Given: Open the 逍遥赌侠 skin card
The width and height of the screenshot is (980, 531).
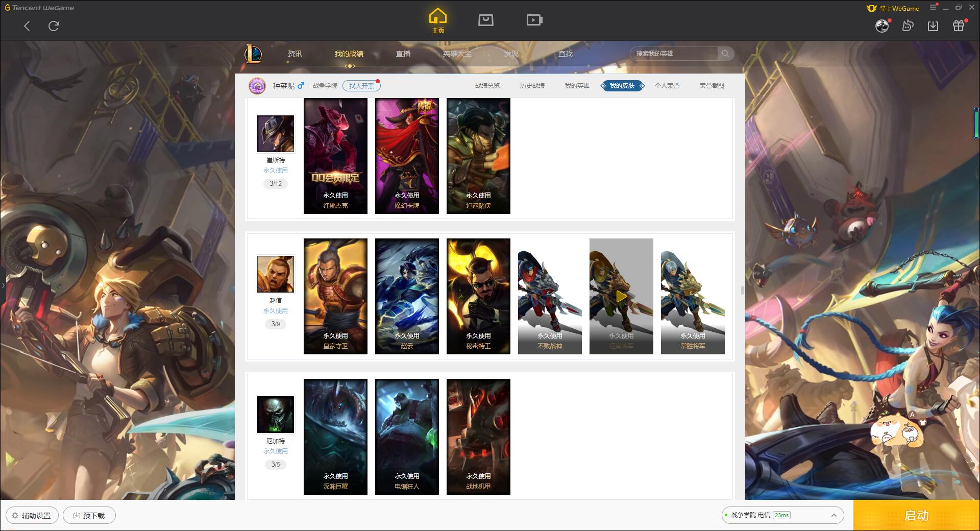Looking at the screenshot, I should point(478,156).
